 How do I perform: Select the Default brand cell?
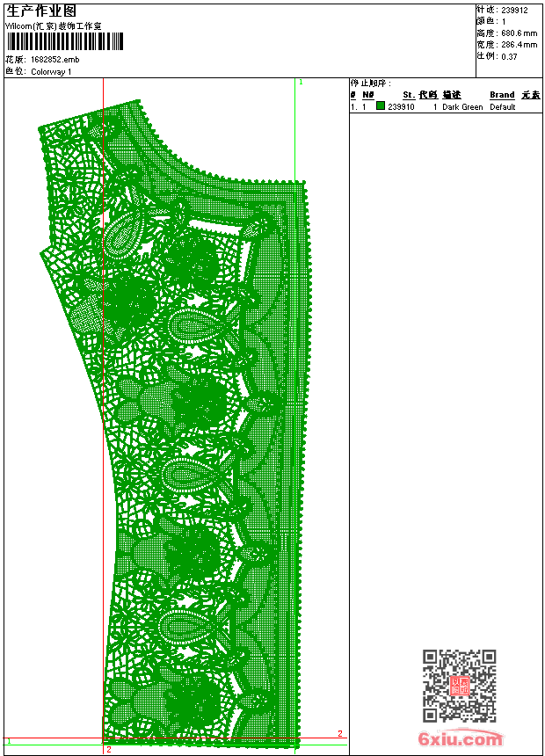503,107
